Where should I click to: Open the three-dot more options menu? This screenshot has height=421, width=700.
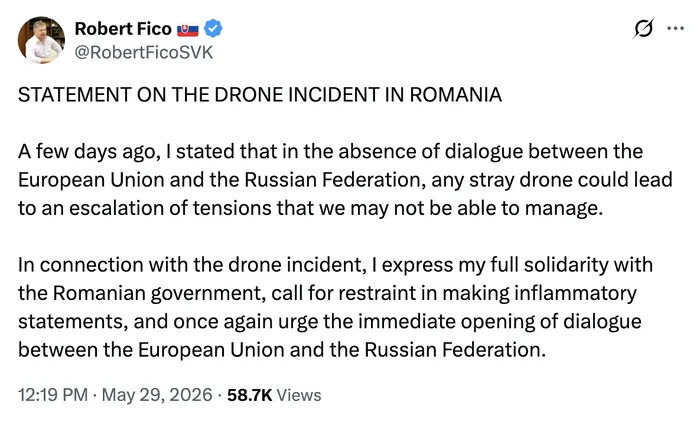coord(675,29)
